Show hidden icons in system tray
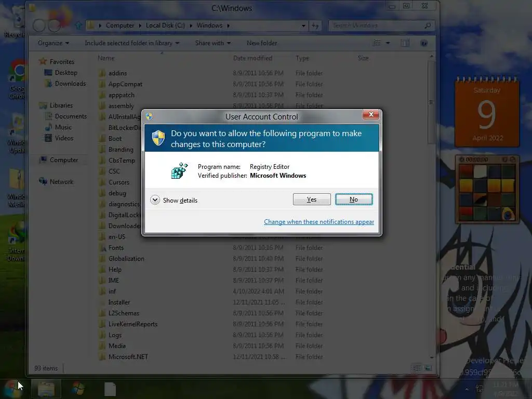The image size is (532, 399). pos(467,389)
